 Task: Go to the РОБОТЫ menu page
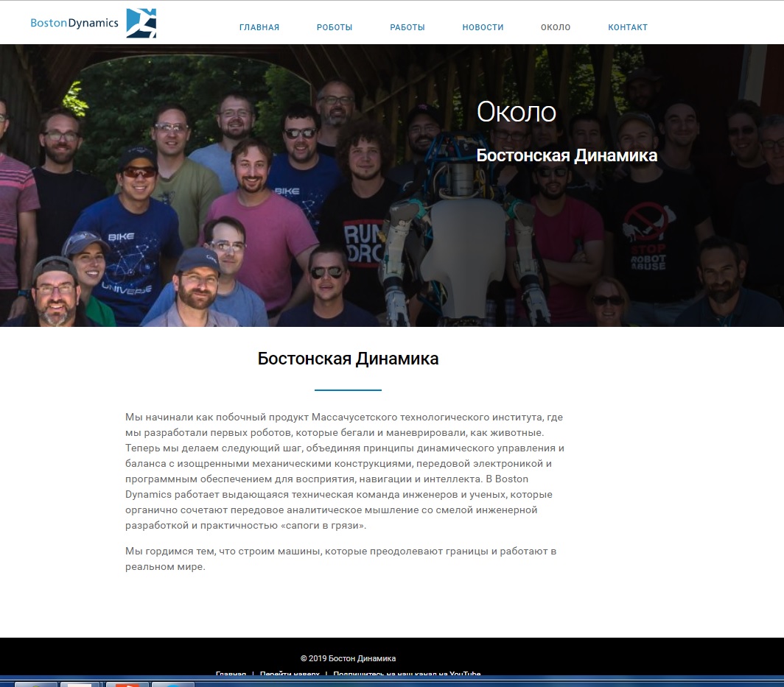335,27
